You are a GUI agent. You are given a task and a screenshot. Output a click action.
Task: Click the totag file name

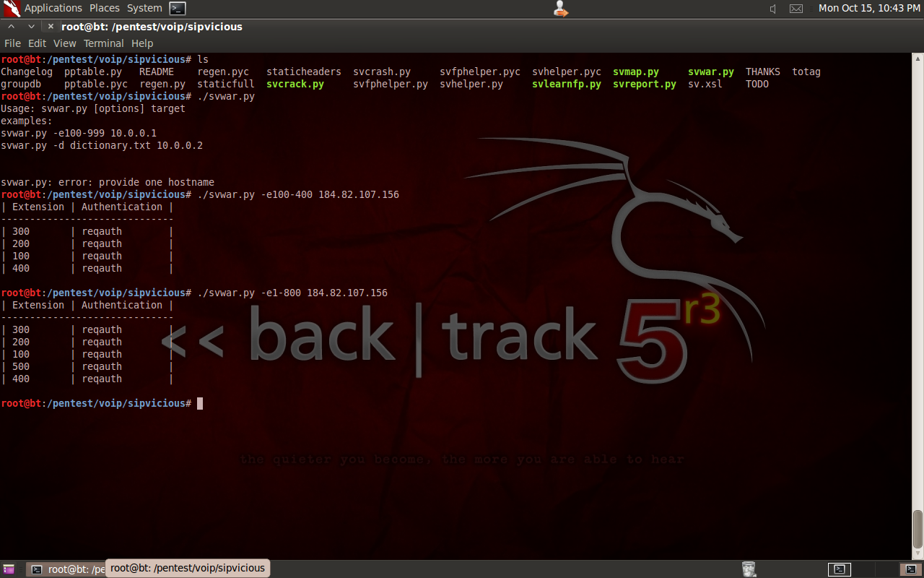pos(806,72)
